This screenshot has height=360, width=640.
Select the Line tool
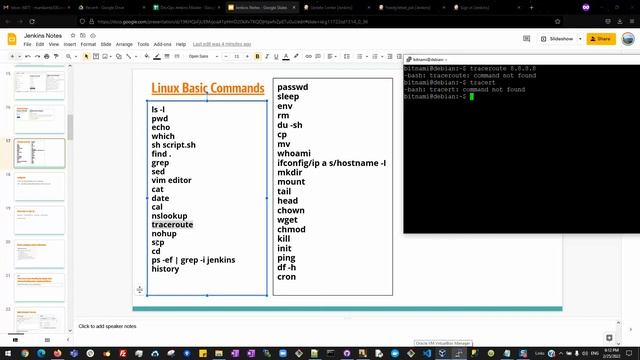(x=129, y=56)
